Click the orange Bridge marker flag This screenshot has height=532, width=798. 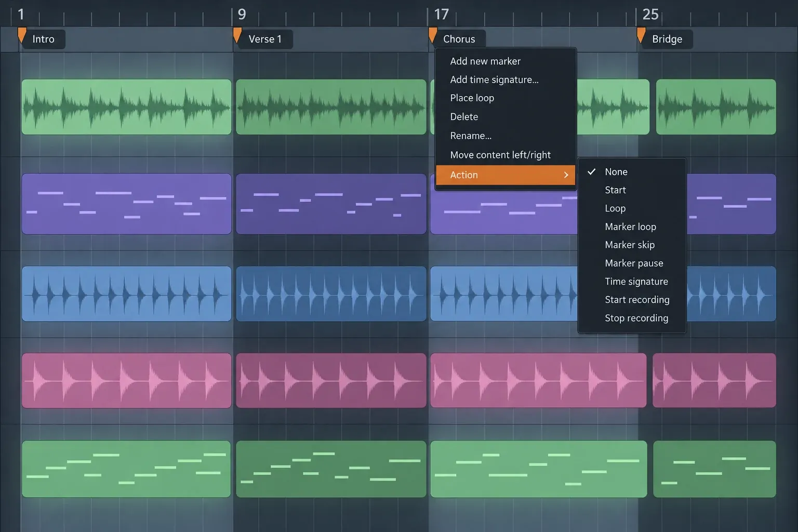[x=641, y=35]
